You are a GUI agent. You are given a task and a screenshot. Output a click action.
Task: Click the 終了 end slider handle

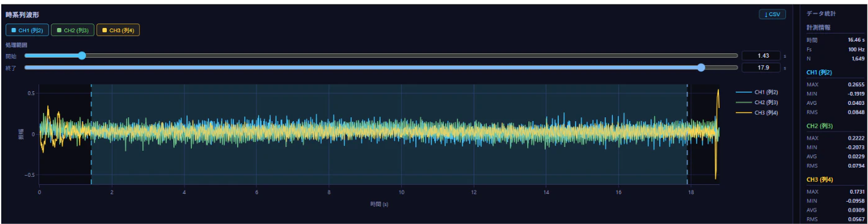701,68
